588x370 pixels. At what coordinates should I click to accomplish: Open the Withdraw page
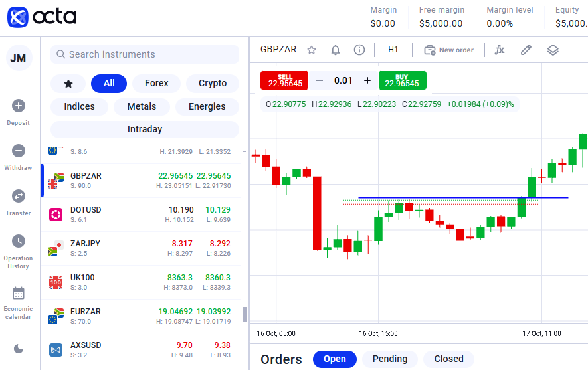19,157
